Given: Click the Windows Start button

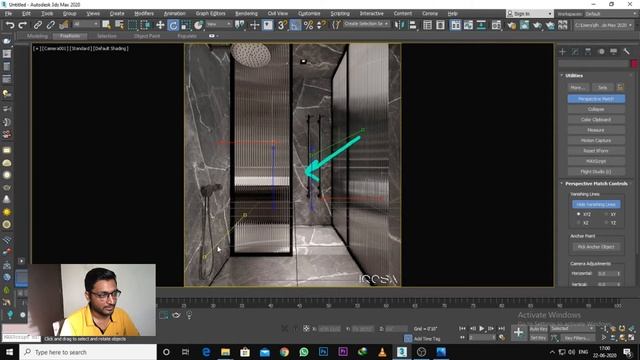Looking at the screenshot, I should (9, 352).
